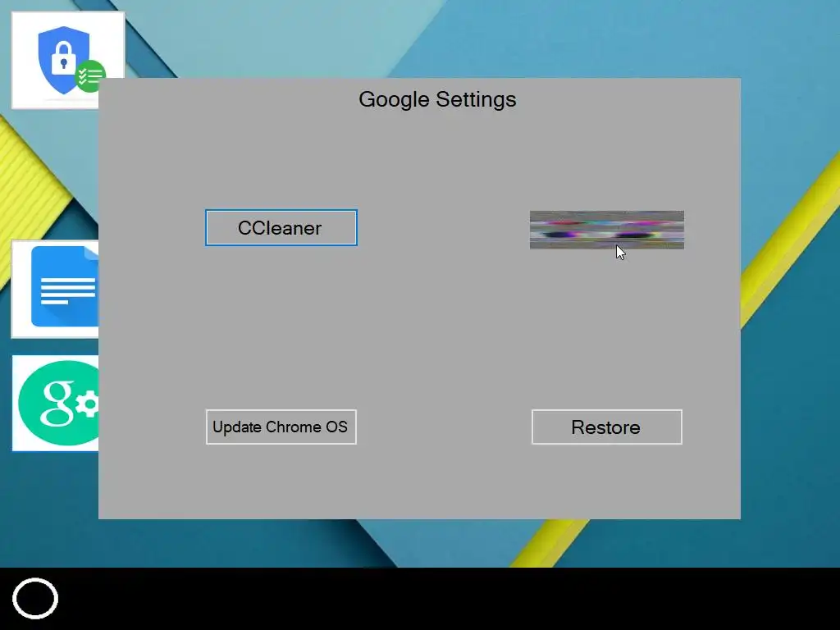Open the Google Docs desktop icon
The height and width of the screenshot is (630, 840).
[x=55, y=290]
